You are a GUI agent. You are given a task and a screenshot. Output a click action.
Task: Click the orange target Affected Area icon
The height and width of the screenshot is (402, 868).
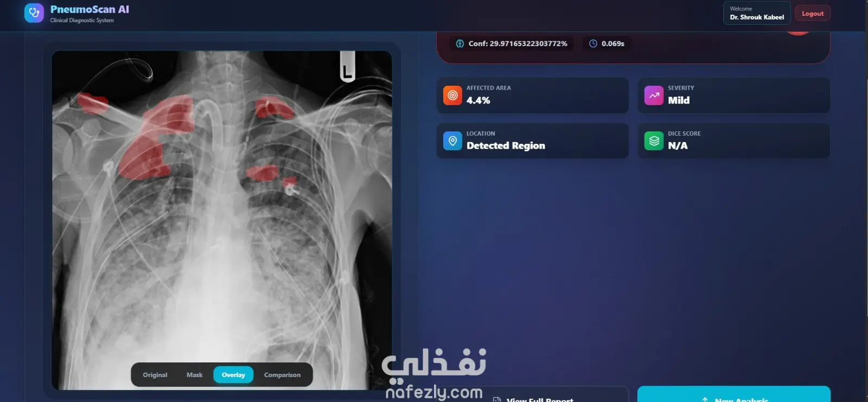coord(452,95)
